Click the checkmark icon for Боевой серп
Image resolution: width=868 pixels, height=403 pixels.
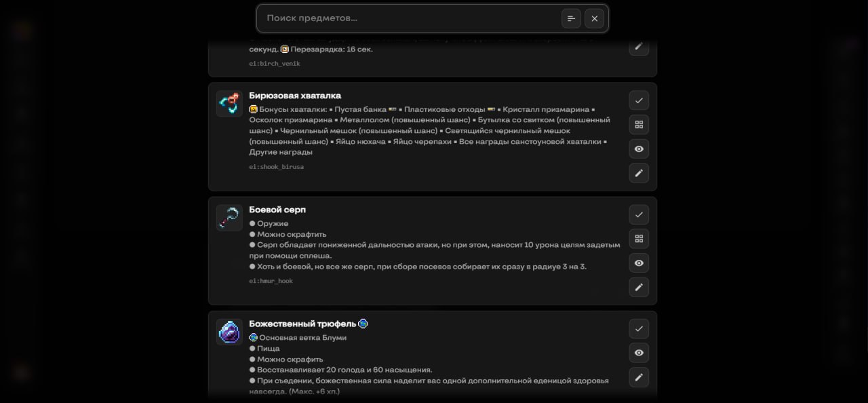click(x=639, y=214)
